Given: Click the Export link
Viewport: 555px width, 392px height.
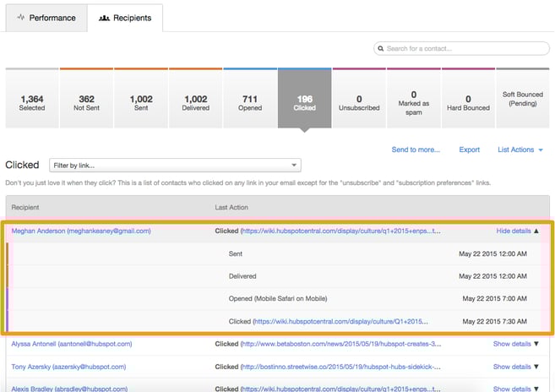Looking at the screenshot, I should (x=469, y=150).
